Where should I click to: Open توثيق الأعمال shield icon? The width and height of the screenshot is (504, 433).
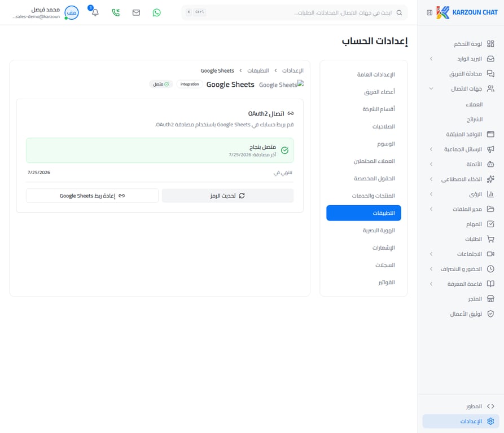490,313
